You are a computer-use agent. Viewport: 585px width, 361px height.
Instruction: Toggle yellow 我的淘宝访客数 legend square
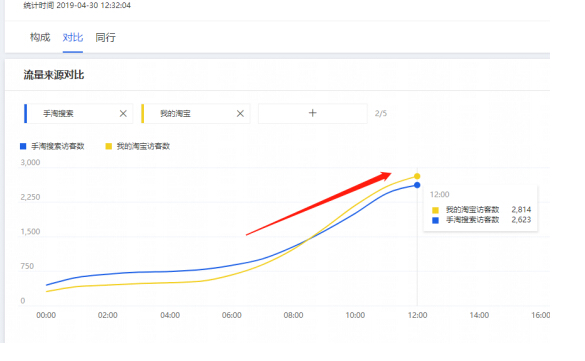coord(109,146)
